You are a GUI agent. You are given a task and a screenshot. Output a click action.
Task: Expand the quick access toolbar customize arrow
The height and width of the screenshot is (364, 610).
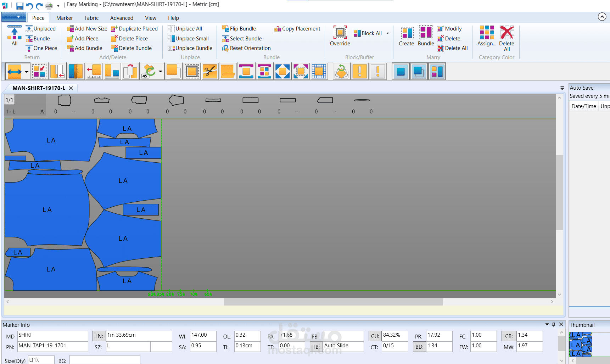coord(58,6)
